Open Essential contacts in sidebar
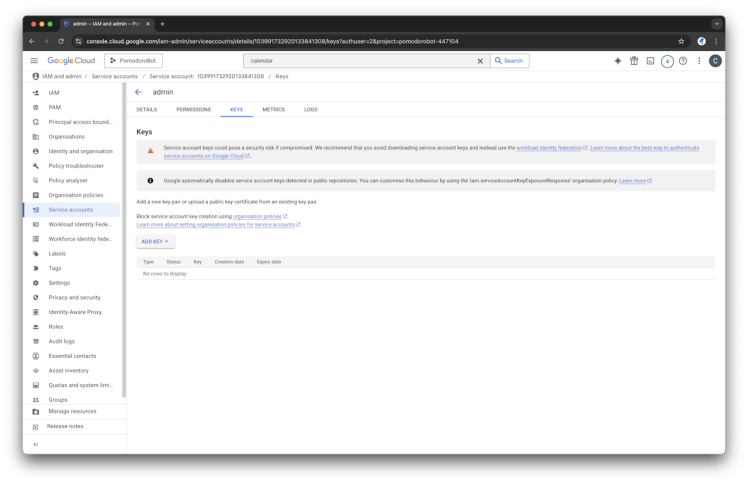Screen dimensions: 748x484 click(x=72, y=356)
